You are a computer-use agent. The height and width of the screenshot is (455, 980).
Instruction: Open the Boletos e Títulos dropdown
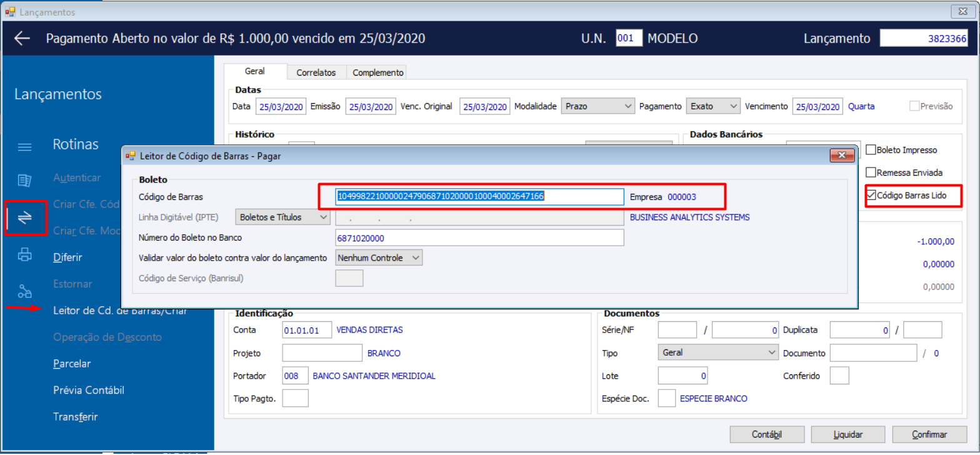pyautogui.click(x=282, y=217)
